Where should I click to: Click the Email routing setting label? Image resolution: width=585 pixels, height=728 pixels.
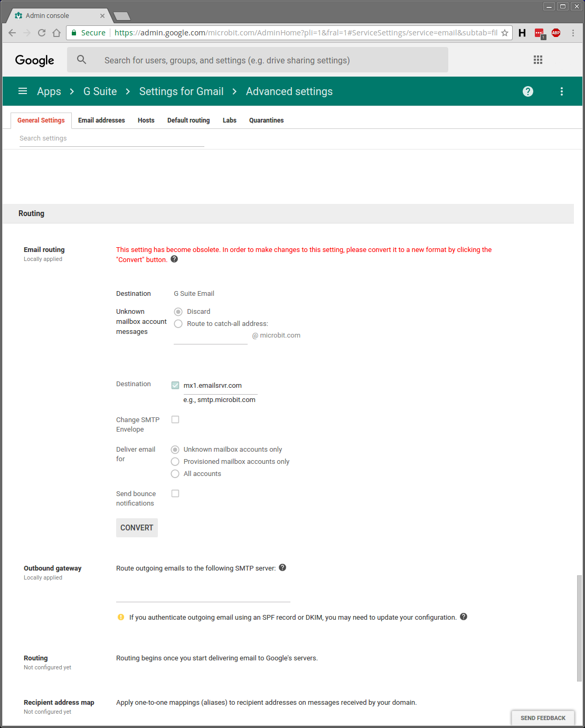44,250
